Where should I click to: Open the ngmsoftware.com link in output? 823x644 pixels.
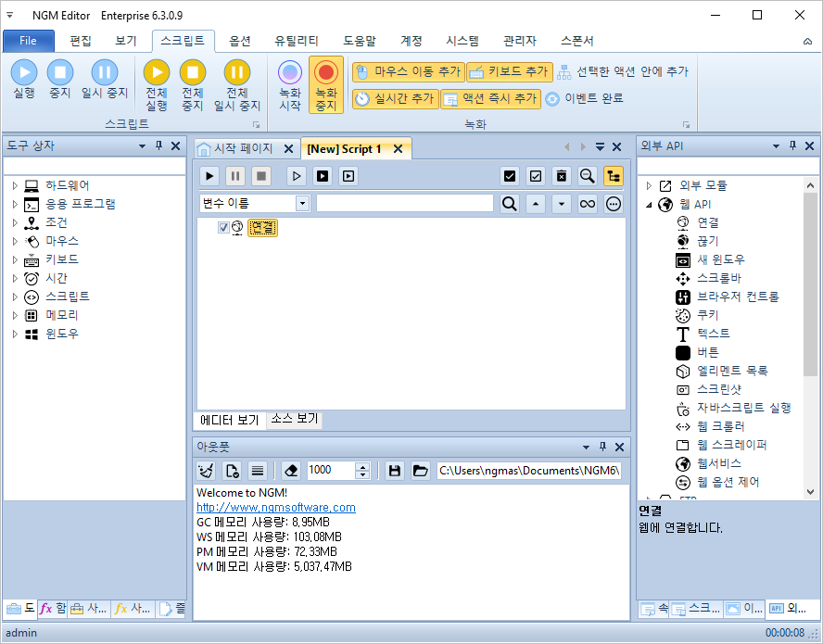(x=276, y=508)
